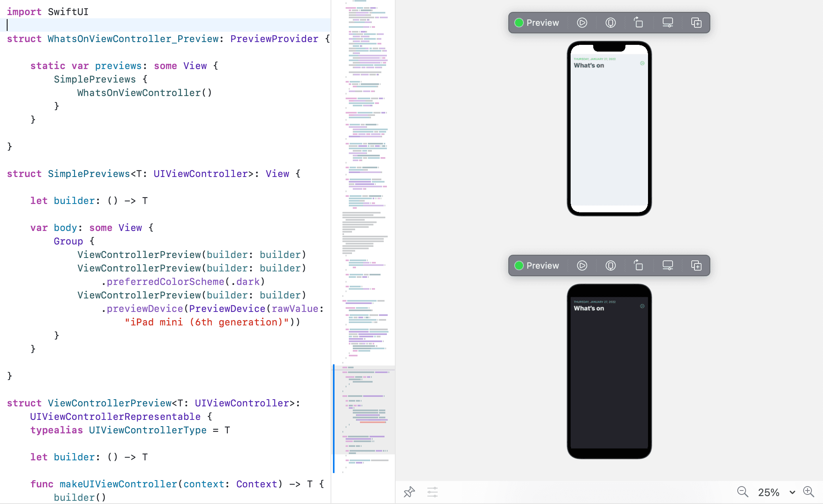Open canvas adjustment settings sliders icon
Image resolution: width=823 pixels, height=504 pixels.
coord(432,492)
